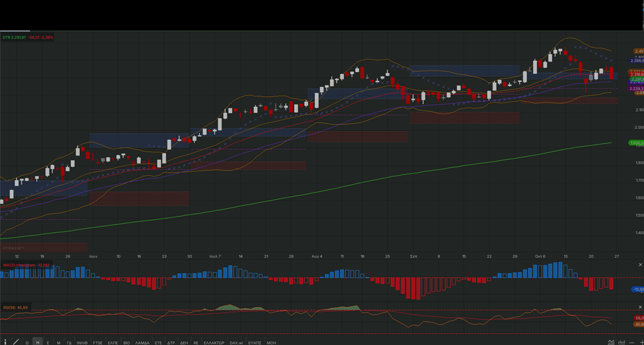Screen dimensions: 644x345
Task: Close the MACD-Histogram panel
Action: [x=640, y=265]
